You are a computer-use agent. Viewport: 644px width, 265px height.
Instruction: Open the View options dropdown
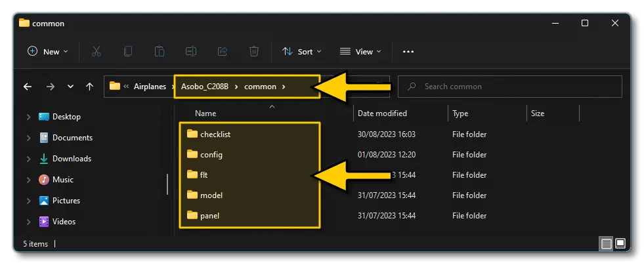(x=360, y=52)
